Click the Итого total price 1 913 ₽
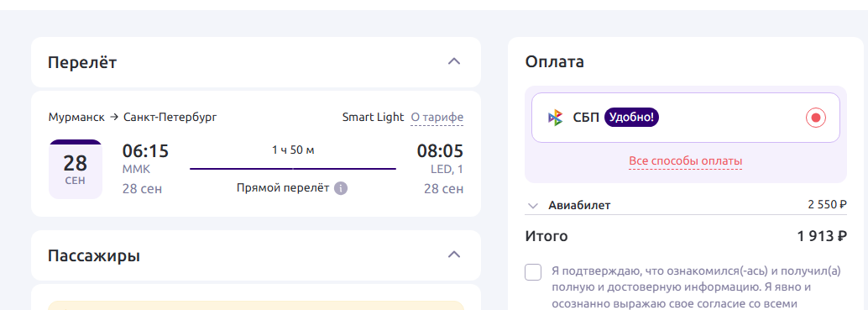 pyautogui.click(x=822, y=236)
